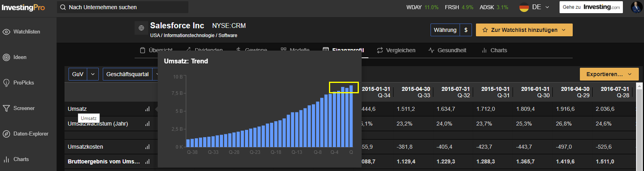
Task: Open the Ideen target icon
Action: [6, 57]
